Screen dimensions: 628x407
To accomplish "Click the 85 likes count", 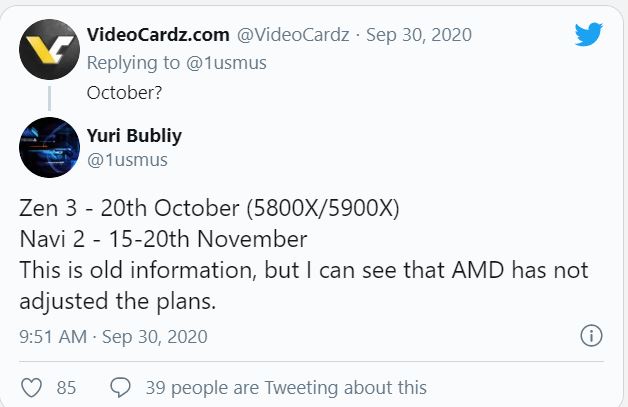I will [66, 388].
